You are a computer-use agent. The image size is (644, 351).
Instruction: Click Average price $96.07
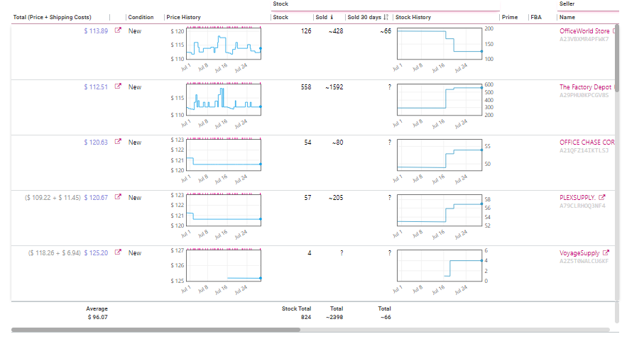click(x=98, y=317)
